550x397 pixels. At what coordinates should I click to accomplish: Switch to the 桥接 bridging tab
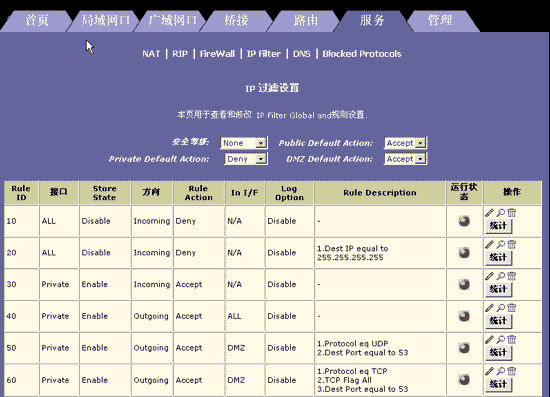pyautogui.click(x=236, y=21)
